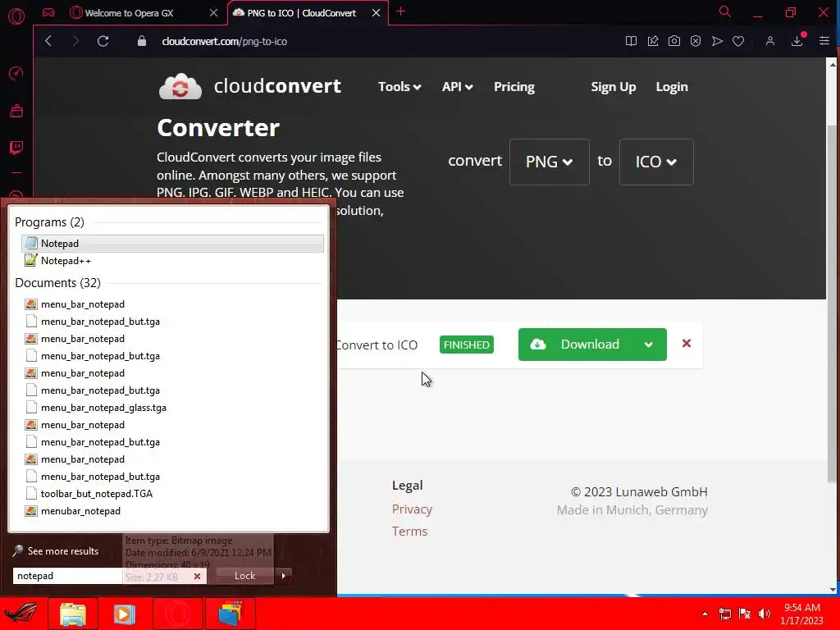Click the CloudConvert cloud logo
Image resolution: width=840 pixels, height=630 pixels.
180,86
